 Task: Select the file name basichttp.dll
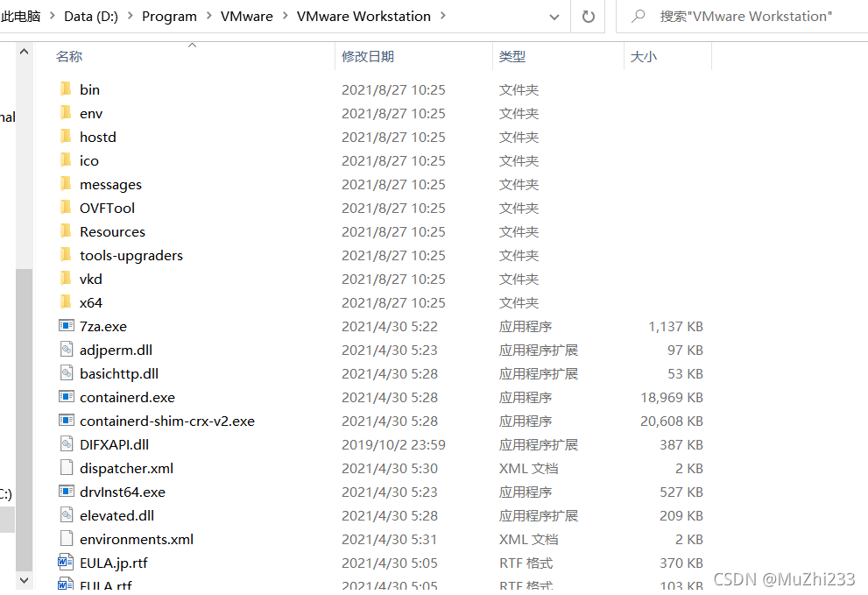(119, 374)
